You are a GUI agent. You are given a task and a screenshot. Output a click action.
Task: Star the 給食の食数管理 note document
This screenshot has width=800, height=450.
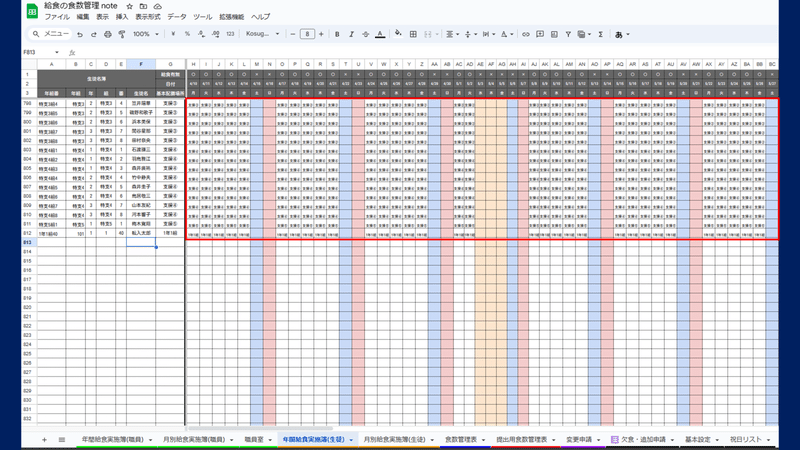(x=130, y=6)
